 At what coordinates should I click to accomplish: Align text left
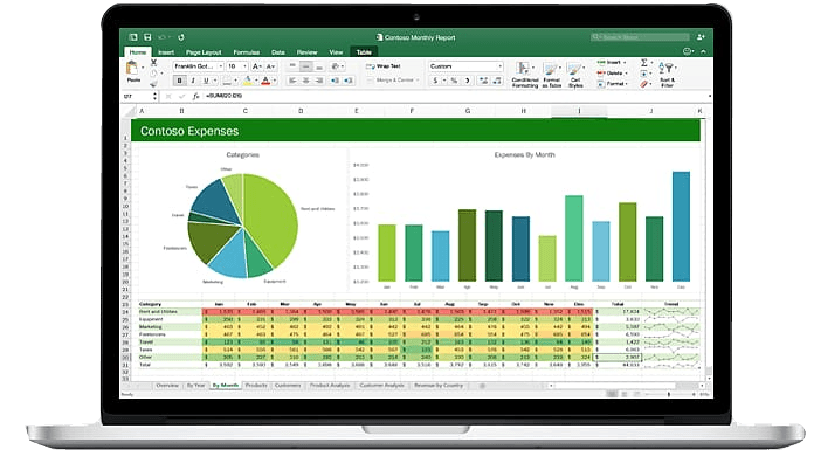(293, 80)
